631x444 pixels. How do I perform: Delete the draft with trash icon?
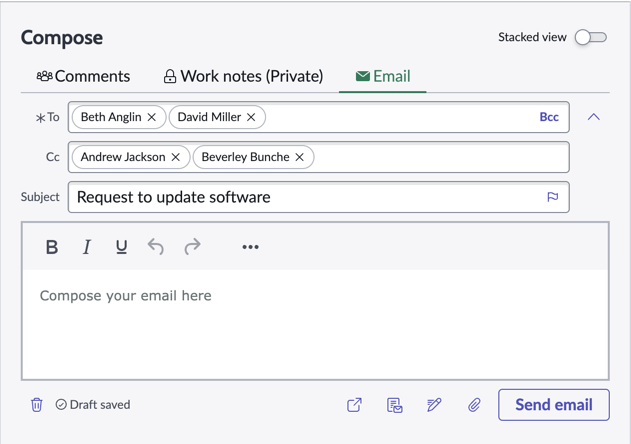click(37, 405)
